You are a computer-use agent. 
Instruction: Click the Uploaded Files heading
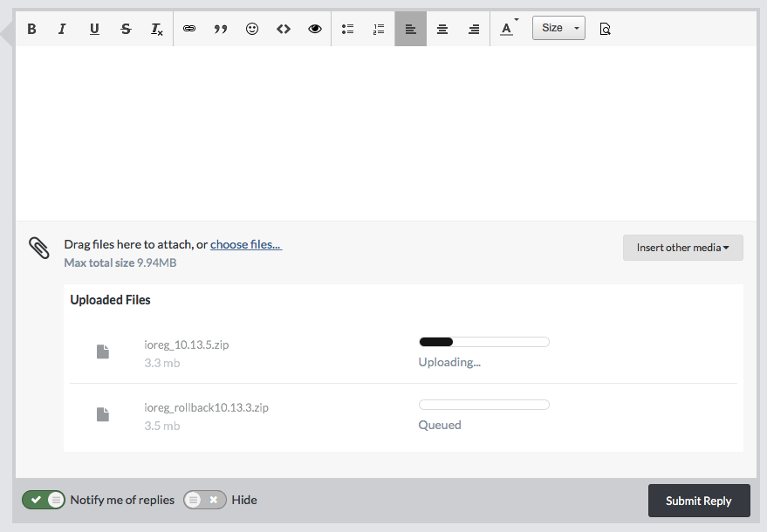click(x=110, y=300)
